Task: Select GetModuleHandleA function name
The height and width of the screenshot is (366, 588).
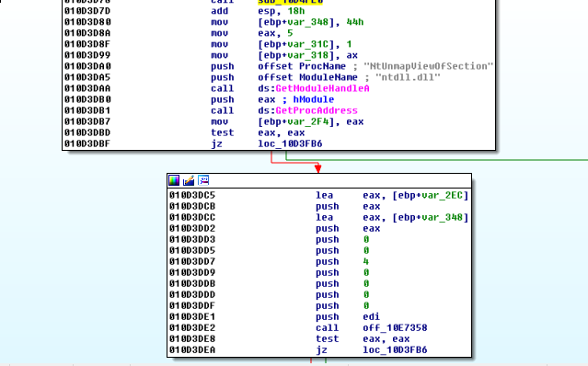Action: point(322,88)
